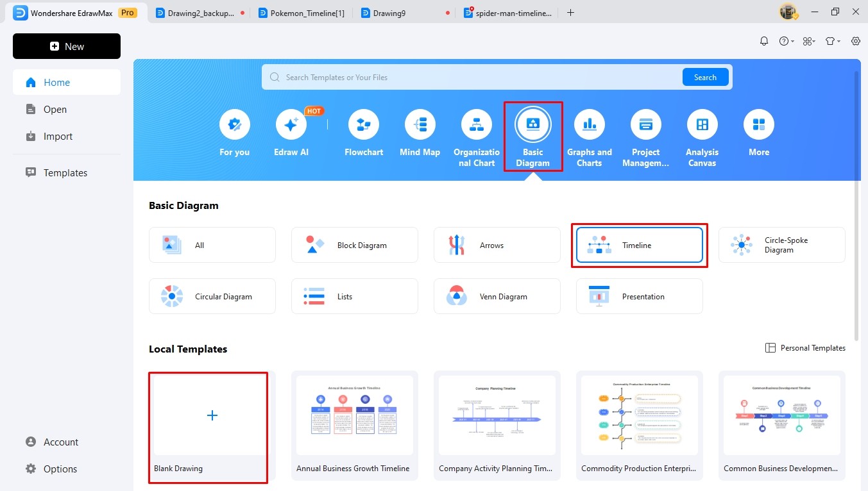Screen dimensions: 868x491
Task: Open the settings gear icon at top right
Action: pos(856,41)
